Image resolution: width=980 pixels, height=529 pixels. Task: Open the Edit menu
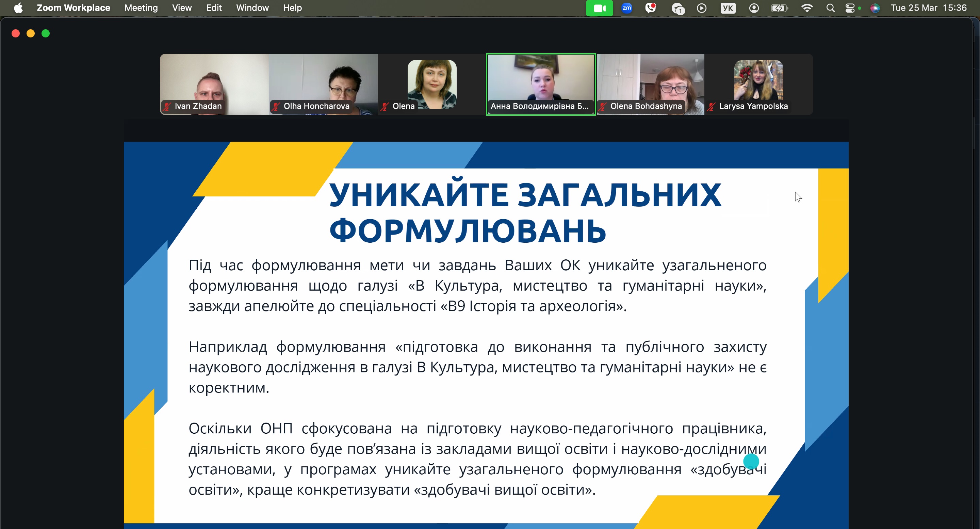[x=214, y=8]
